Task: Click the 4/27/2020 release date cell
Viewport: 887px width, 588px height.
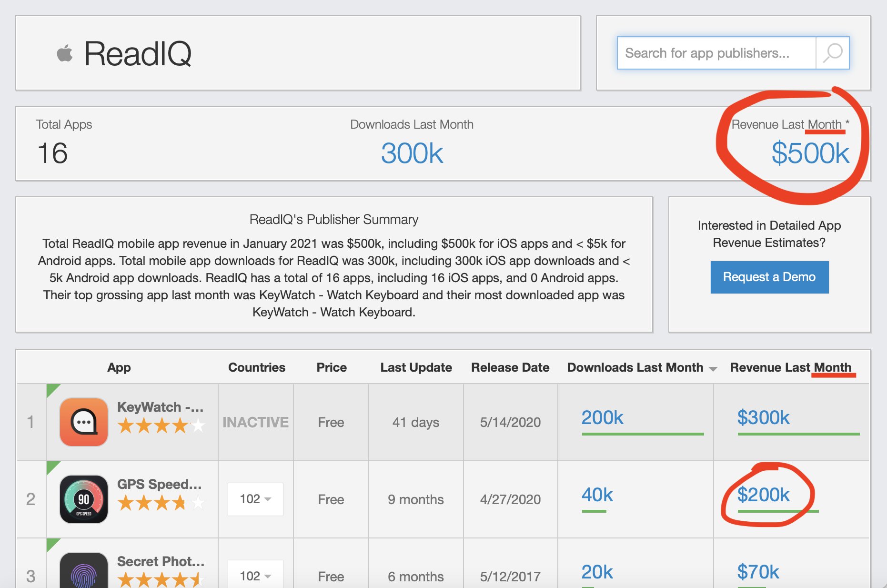Action: [510, 499]
